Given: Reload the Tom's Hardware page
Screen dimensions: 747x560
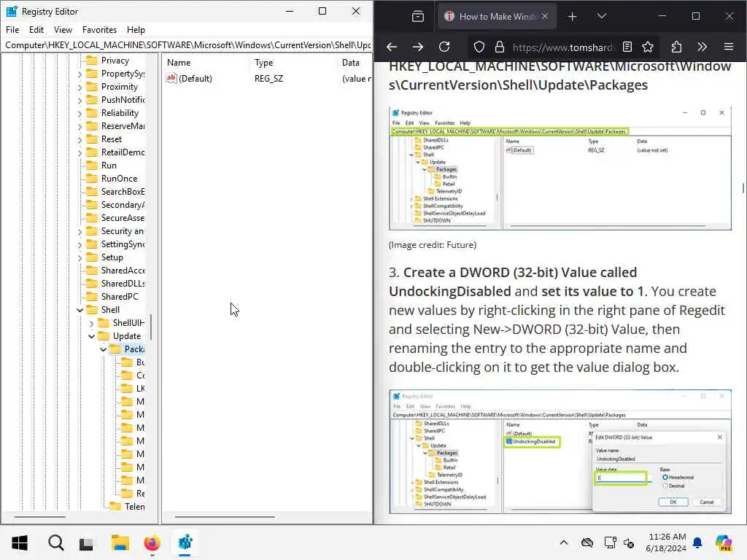Looking at the screenshot, I should coord(444,47).
